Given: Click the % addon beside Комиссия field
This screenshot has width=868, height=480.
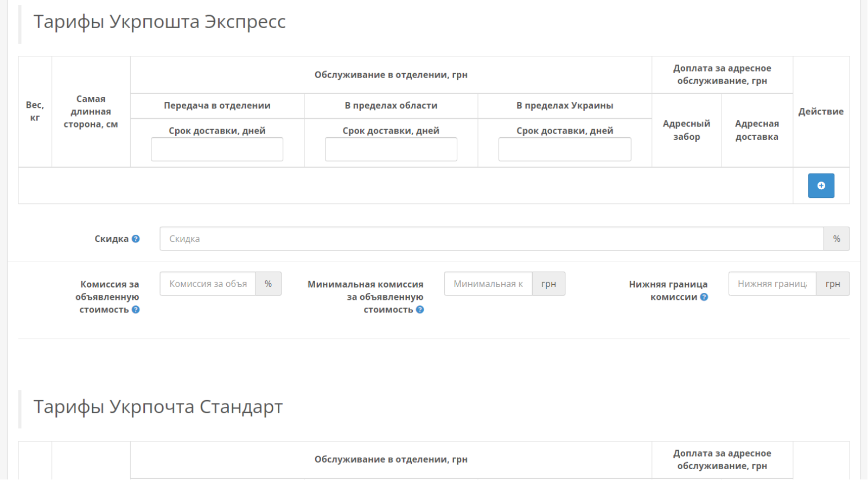Looking at the screenshot, I should 268,284.
